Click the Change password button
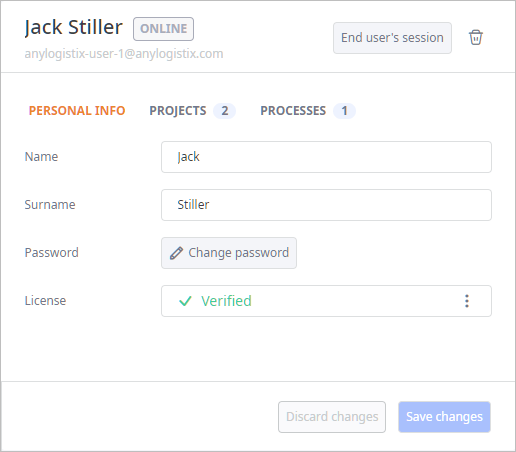Image resolution: width=516 pixels, height=452 pixels. coord(229,253)
